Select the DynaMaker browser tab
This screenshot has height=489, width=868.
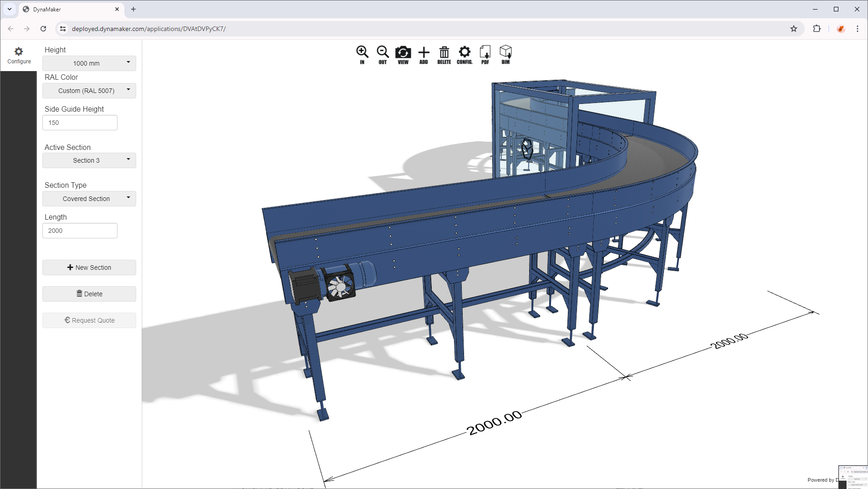(71, 9)
